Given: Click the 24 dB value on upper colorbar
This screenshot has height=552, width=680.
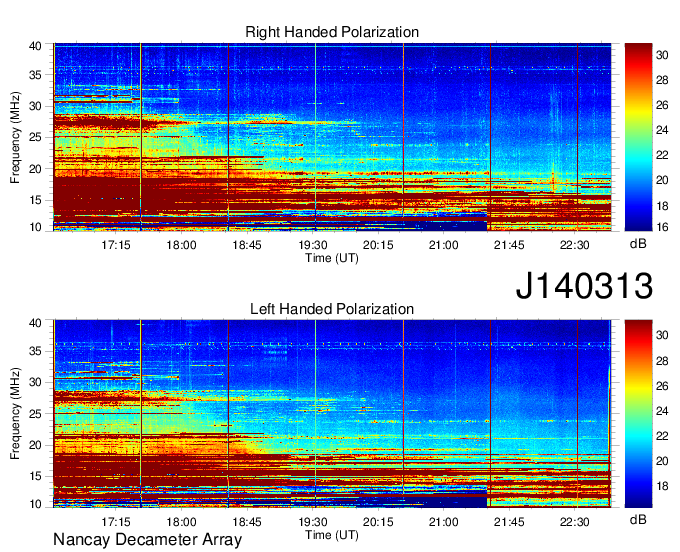Looking at the screenshot, I should tap(662, 131).
